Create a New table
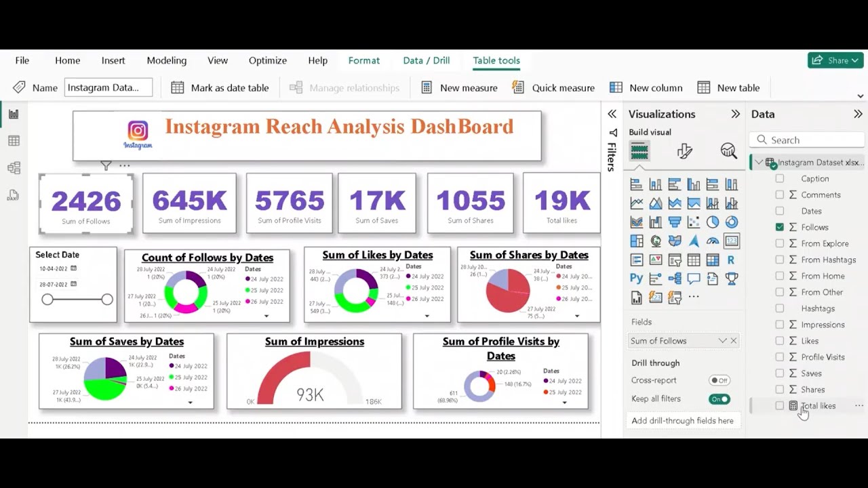The height and width of the screenshot is (488, 868). click(x=728, y=87)
